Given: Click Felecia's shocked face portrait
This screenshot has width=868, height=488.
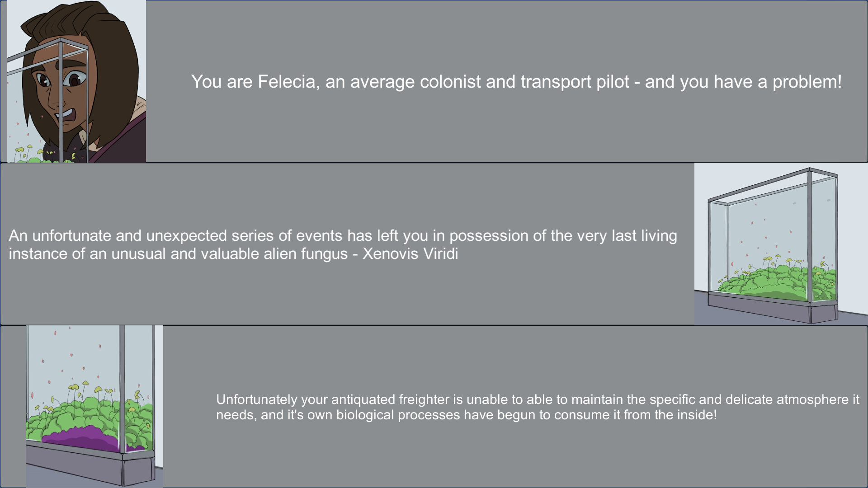Looking at the screenshot, I should point(76,81).
